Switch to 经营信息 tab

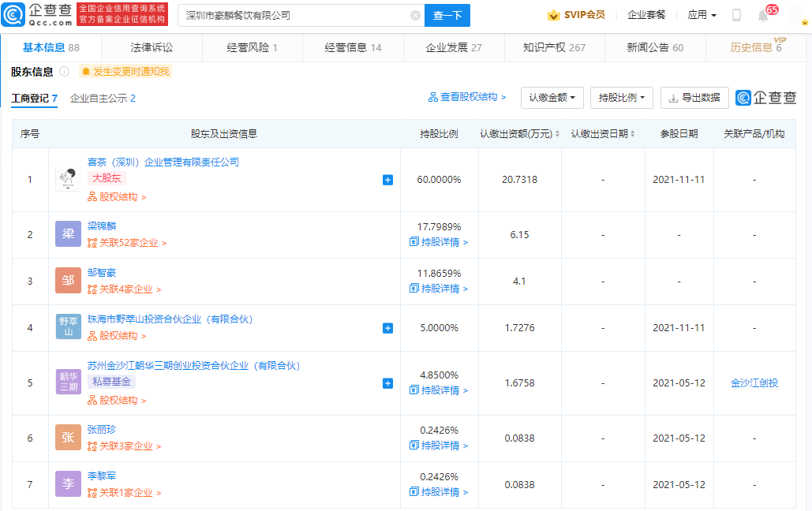click(354, 47)
